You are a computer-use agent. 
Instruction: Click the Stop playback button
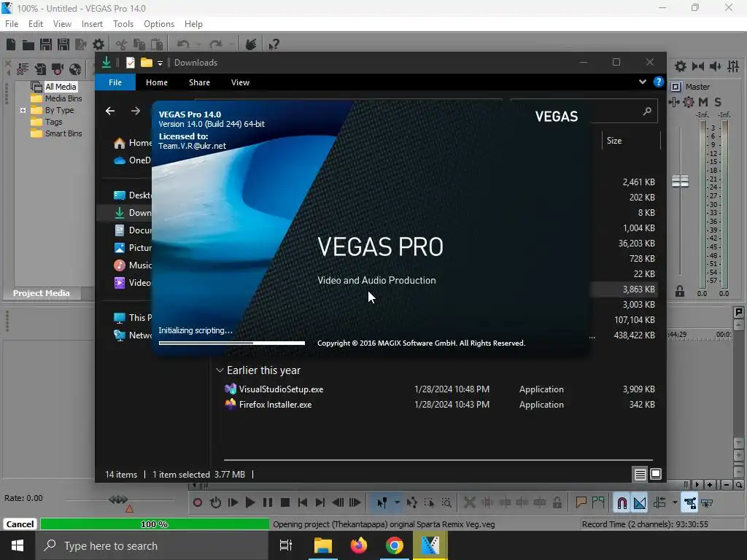click(285, 502)
